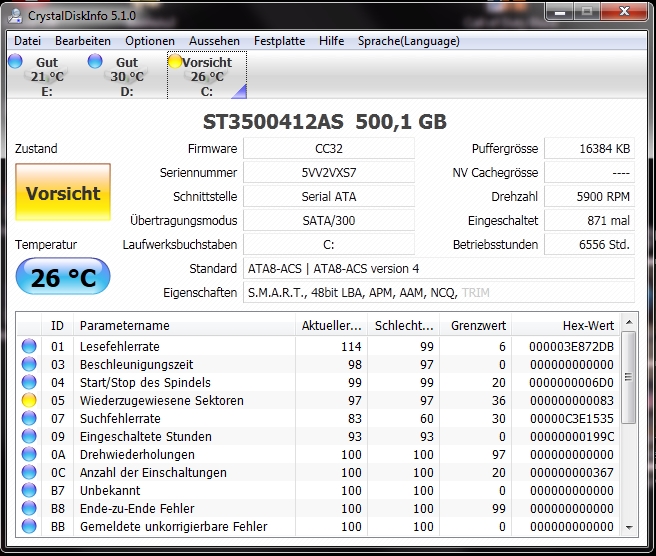Click the blue status icon beside Lesefehlerrate

coord(29,346)
